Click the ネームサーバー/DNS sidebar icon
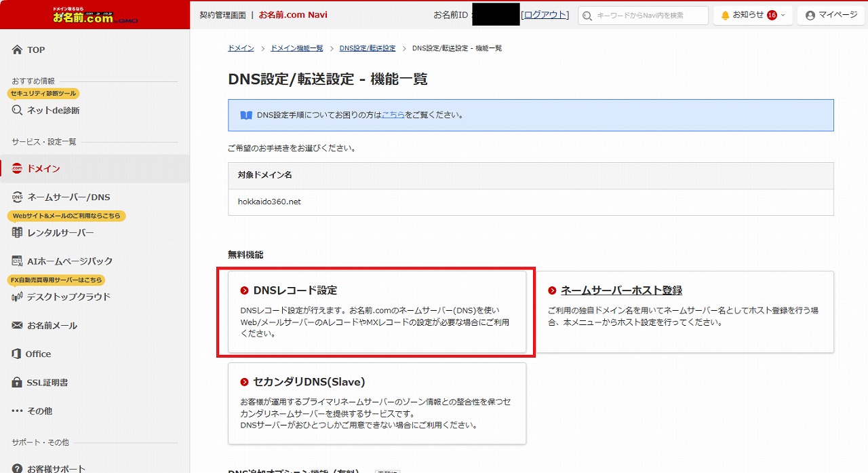Image resolution: width=868 pixels, height=473 pixels. pos(17,197)
